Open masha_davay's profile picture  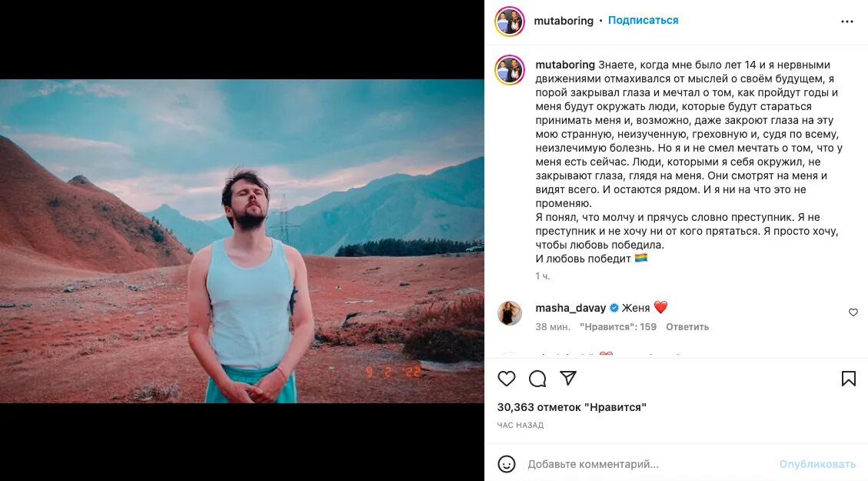click(x=510, y=312)
